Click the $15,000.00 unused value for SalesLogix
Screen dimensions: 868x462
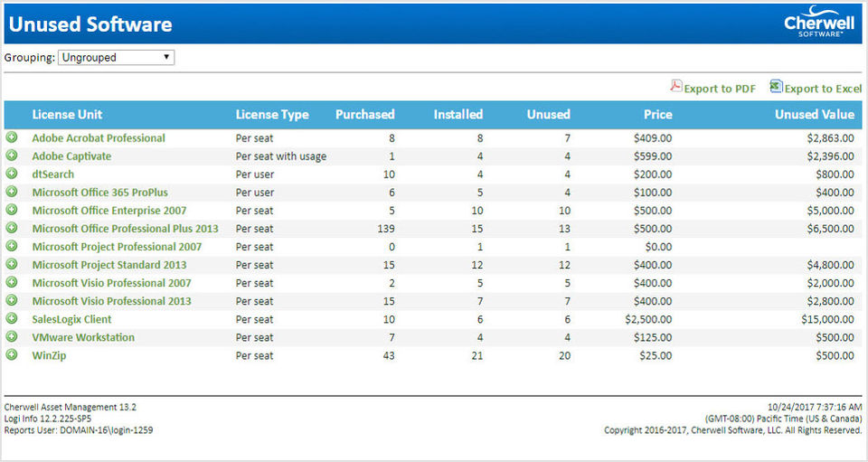pos(827,319)
